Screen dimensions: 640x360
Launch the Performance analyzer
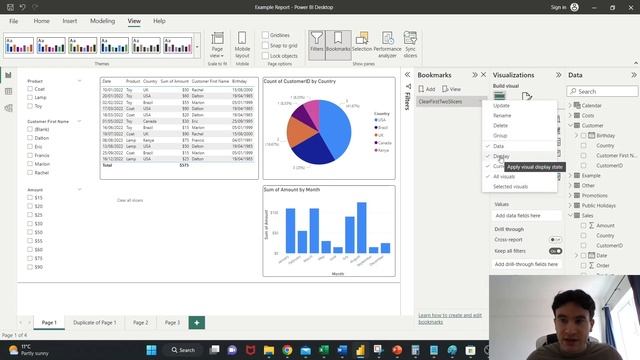coord(387,45)
